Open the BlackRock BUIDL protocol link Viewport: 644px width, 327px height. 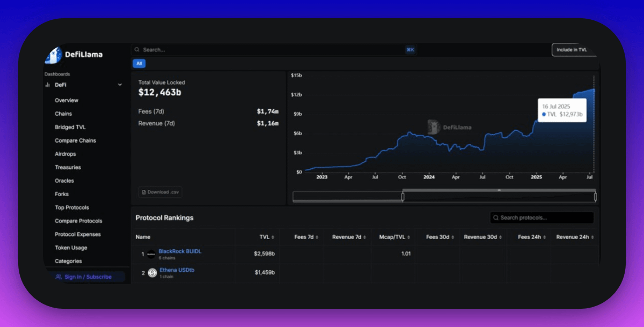[180, 251]
